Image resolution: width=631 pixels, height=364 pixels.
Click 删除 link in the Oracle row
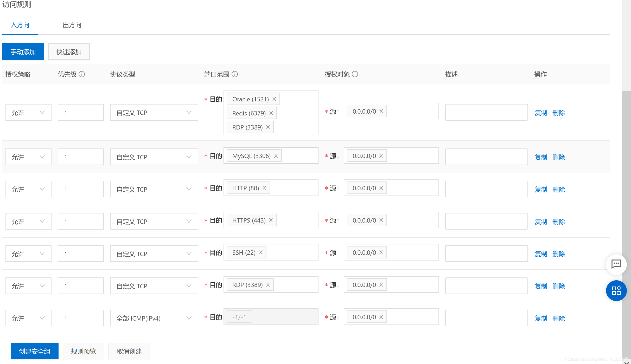559,113
